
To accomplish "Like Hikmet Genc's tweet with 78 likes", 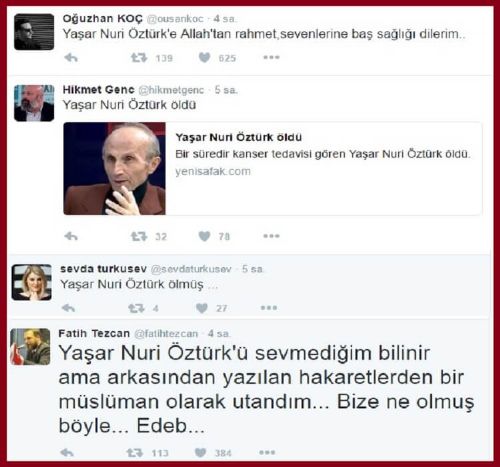I will 204,236.
